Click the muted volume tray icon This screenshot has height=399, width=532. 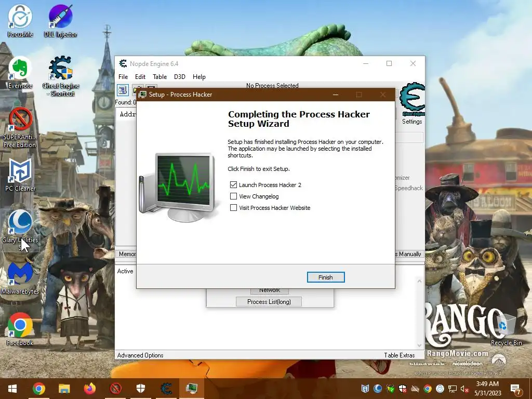(x=464, y=389)
